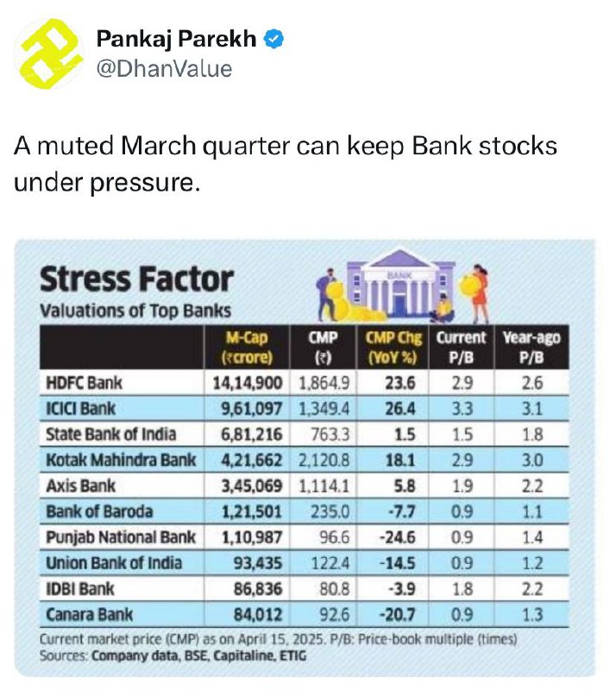
Task: Click the blue verified badge icon
Action: tap(273, 39)
